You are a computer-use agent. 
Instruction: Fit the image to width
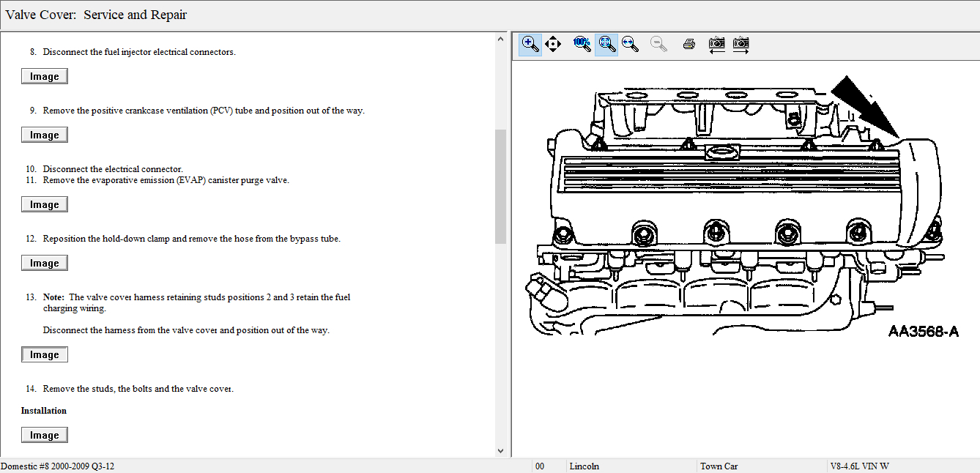[x=629, y=44]
